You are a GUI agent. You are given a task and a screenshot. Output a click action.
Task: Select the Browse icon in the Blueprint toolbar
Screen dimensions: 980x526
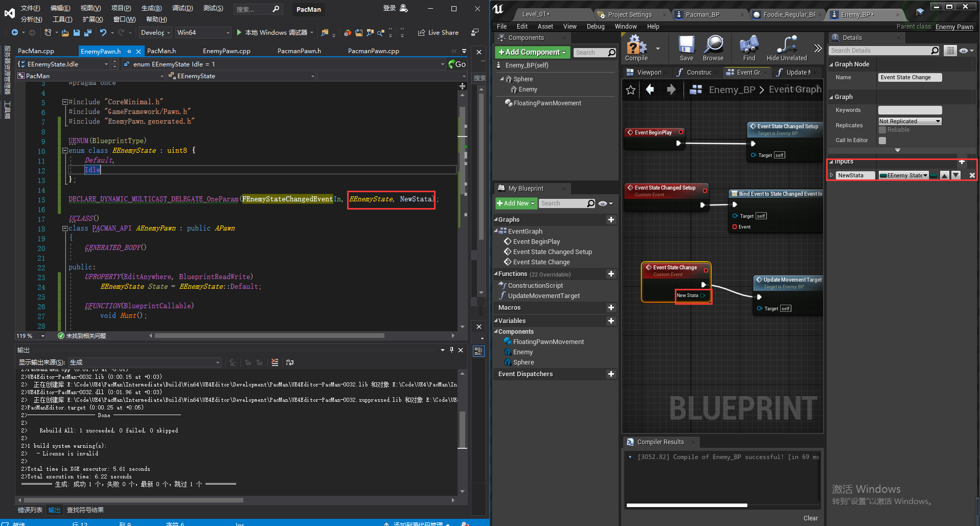click(x=714, y=45)
